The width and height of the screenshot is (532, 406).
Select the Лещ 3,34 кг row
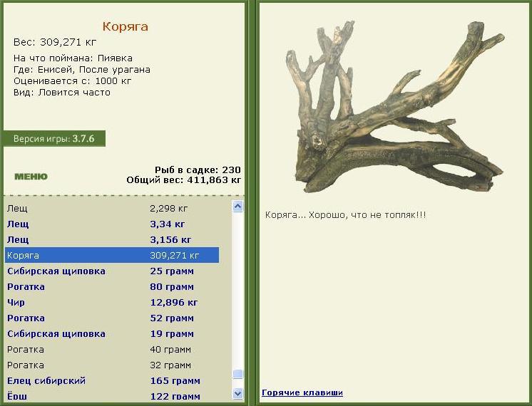(112, 224)
